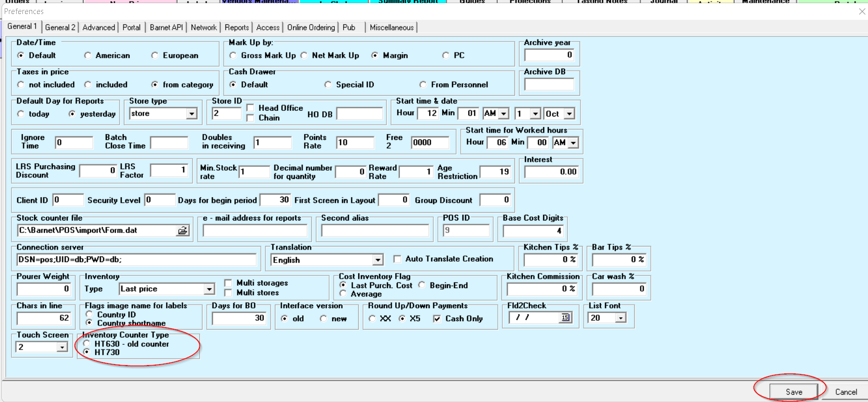Open Worked hours AM dropdown

tap(573, 142)
